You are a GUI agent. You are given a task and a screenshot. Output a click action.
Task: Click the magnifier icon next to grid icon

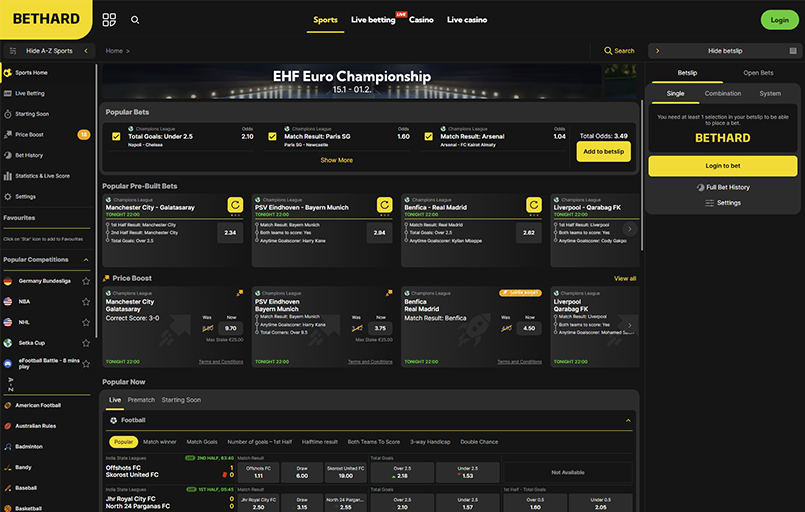tap(135, 20)
